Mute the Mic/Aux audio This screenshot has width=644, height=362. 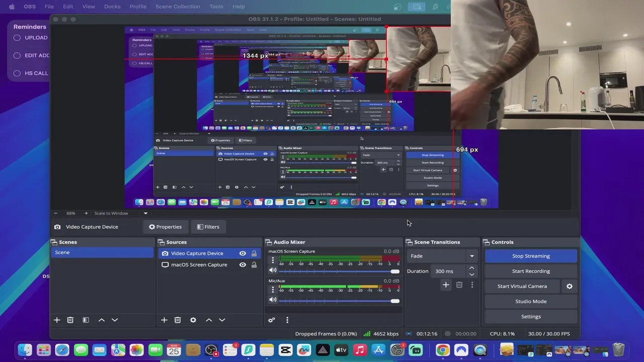[273, 300]
